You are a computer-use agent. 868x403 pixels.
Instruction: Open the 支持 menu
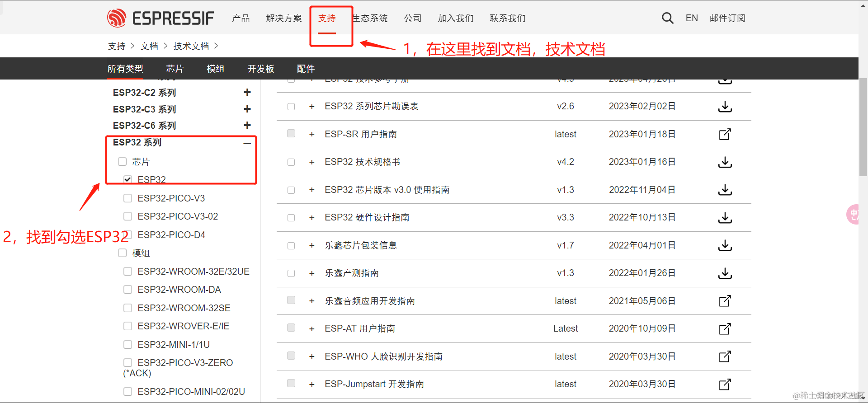[x=327, y=18]
